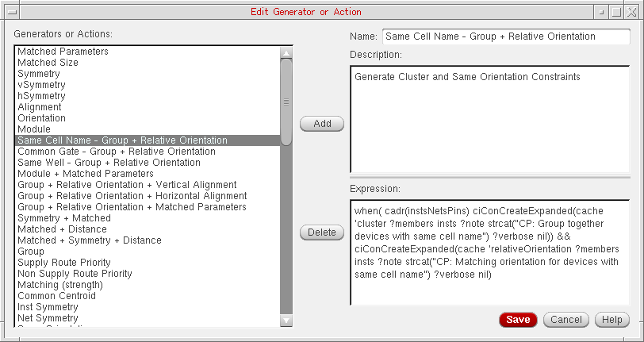Open Help for this dialog

[611, 320]
